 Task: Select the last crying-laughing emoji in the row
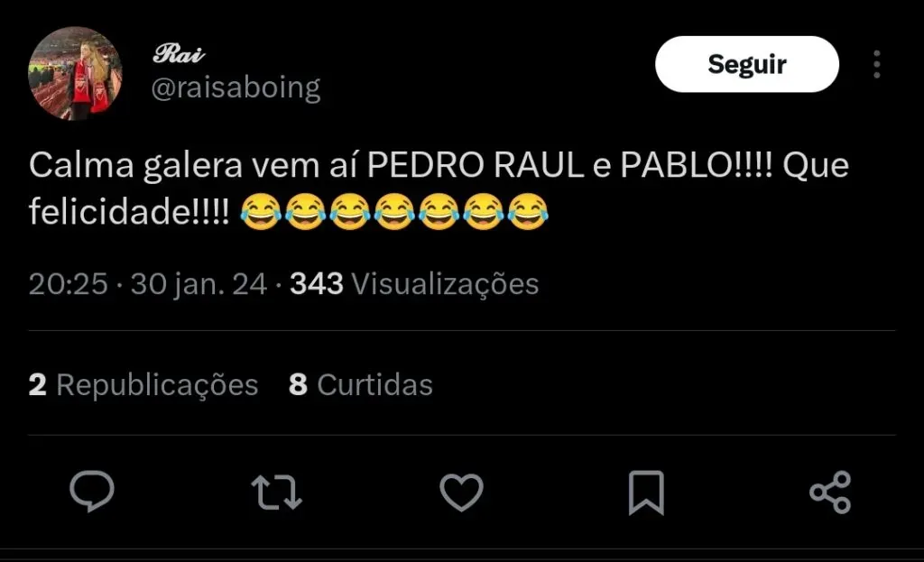point(528,211)
